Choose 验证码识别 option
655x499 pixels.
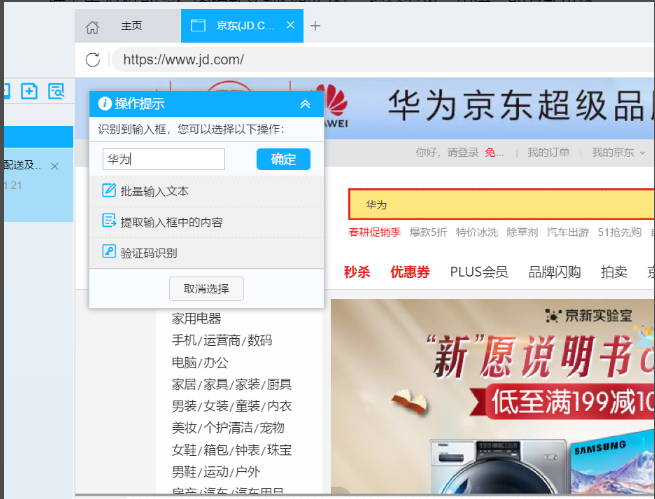tap(207, 253)
